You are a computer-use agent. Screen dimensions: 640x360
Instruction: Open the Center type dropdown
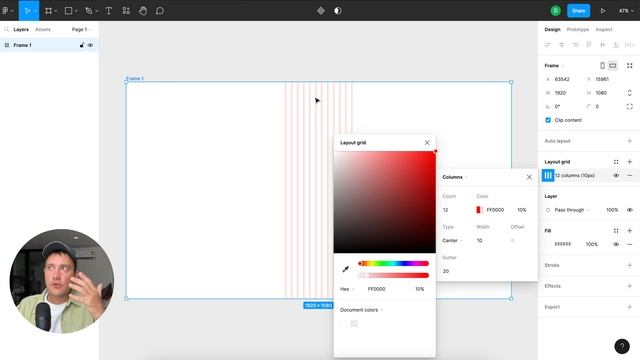coord(453,240)
